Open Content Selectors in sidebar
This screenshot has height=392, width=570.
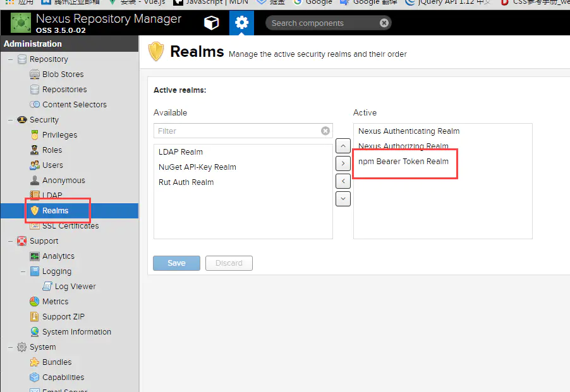[75, 105]
